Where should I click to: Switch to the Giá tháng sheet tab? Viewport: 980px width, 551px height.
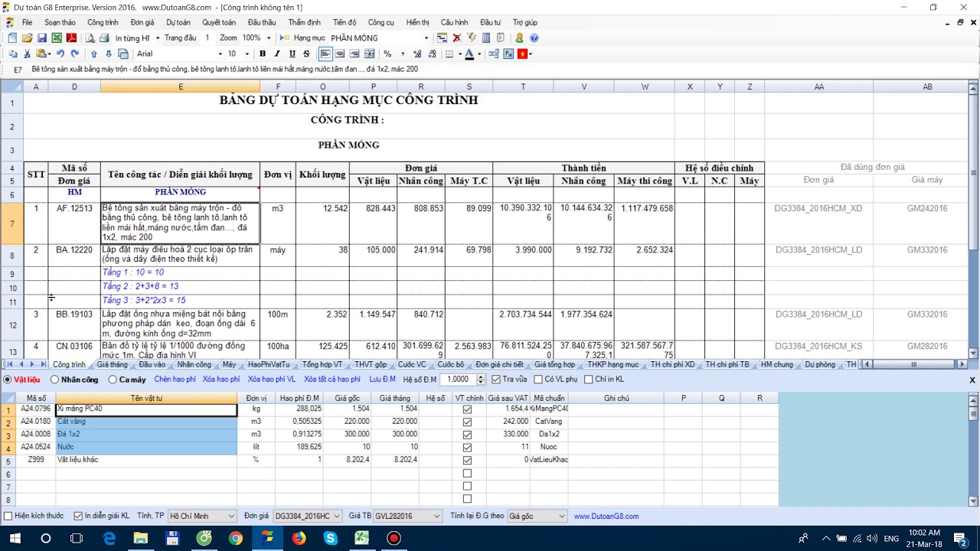pyautogui.click(x=113, y=365)
